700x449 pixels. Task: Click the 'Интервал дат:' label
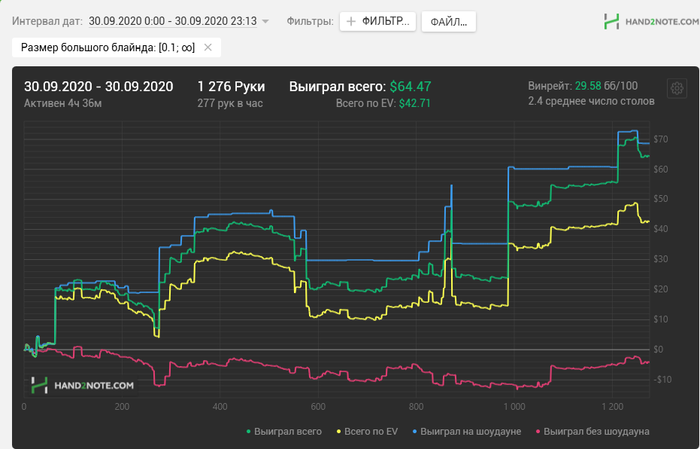click(x=47, y=21)
